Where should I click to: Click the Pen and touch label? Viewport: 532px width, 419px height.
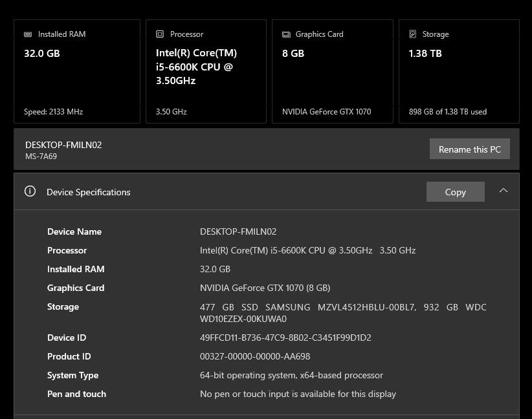tap(76, 394)
